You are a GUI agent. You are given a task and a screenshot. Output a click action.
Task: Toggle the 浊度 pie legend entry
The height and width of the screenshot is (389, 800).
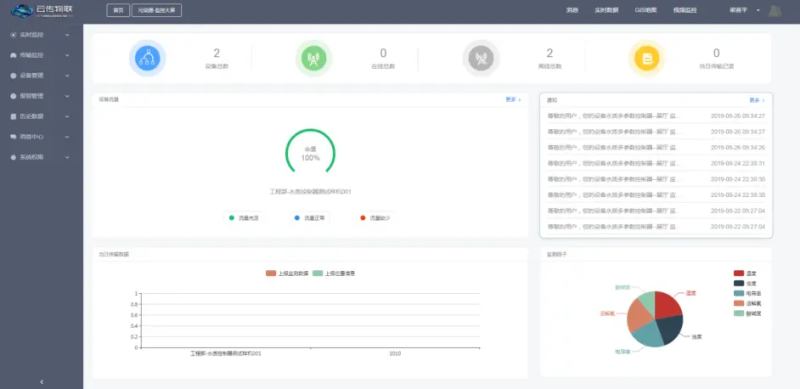pos(745,283)
